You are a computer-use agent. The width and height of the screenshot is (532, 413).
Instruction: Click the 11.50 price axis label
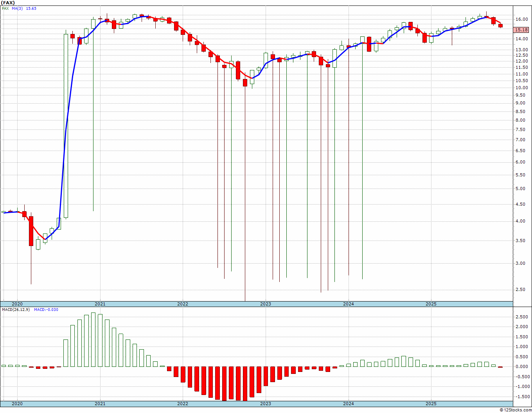point(521,68)
